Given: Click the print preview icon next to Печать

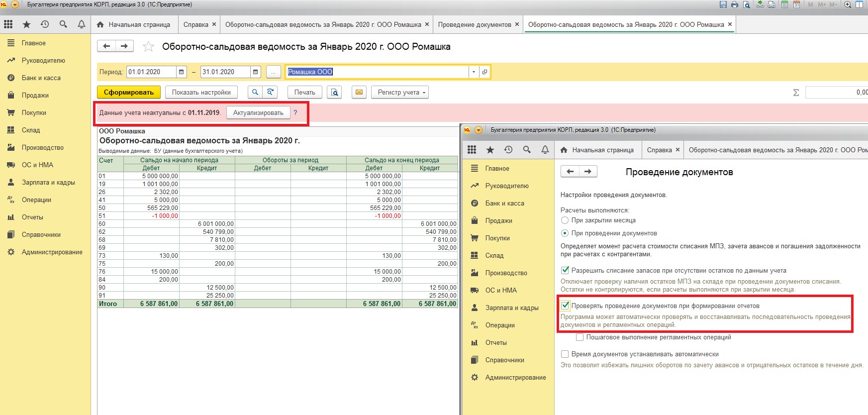Looking at the screenshot, I should coord(334,92).
